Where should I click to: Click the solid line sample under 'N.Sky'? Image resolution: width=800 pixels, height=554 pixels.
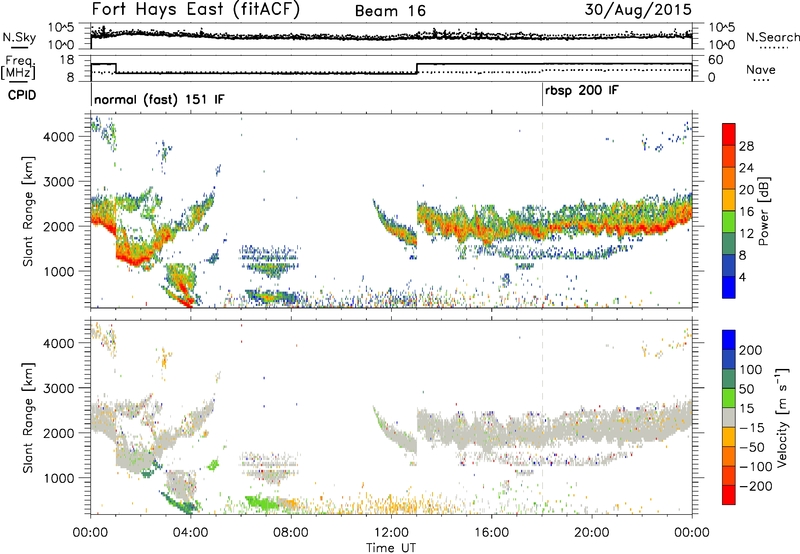coord(19,47)
